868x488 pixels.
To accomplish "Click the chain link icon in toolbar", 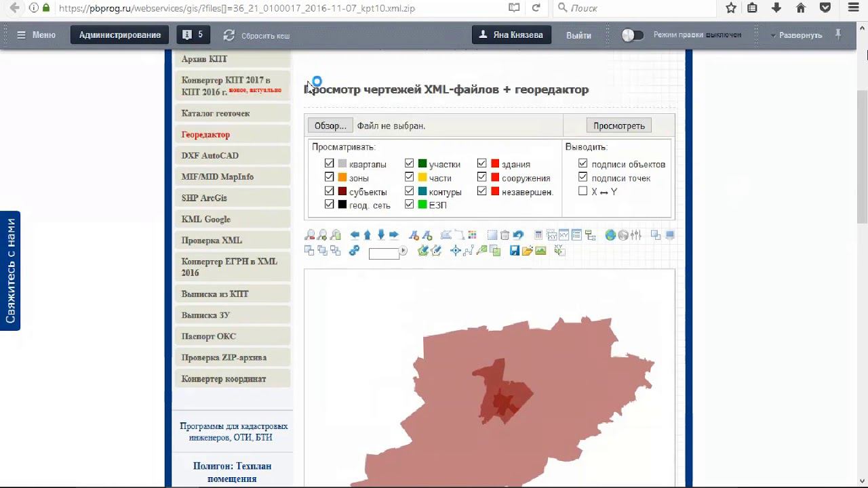I will point(354,250).
